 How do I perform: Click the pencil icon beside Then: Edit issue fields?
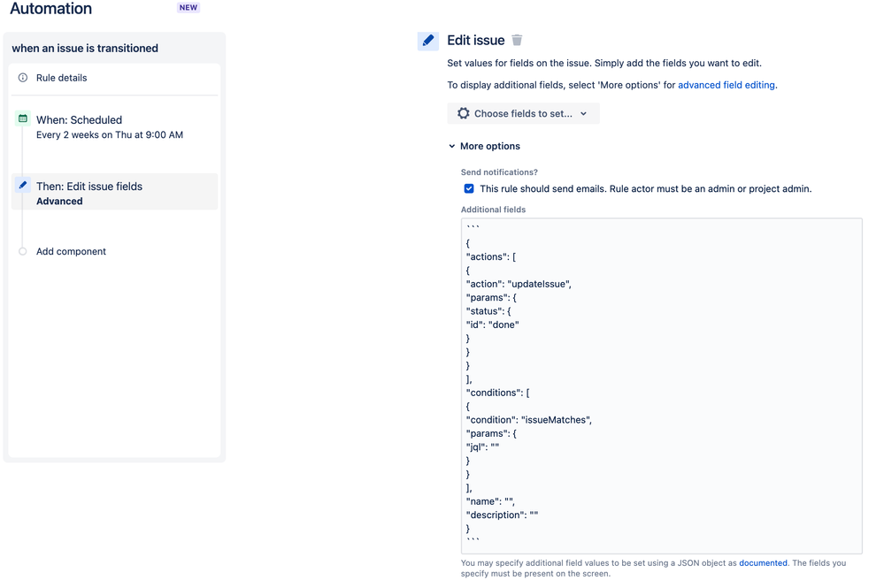point(24,186)
